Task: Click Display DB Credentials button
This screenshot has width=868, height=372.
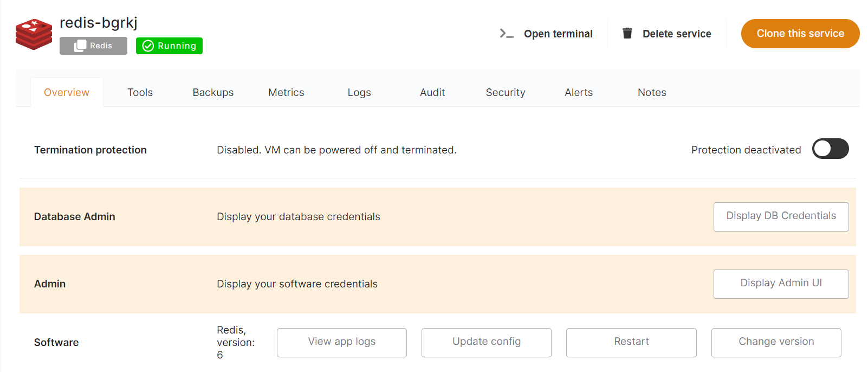Action: coord(781,216)
